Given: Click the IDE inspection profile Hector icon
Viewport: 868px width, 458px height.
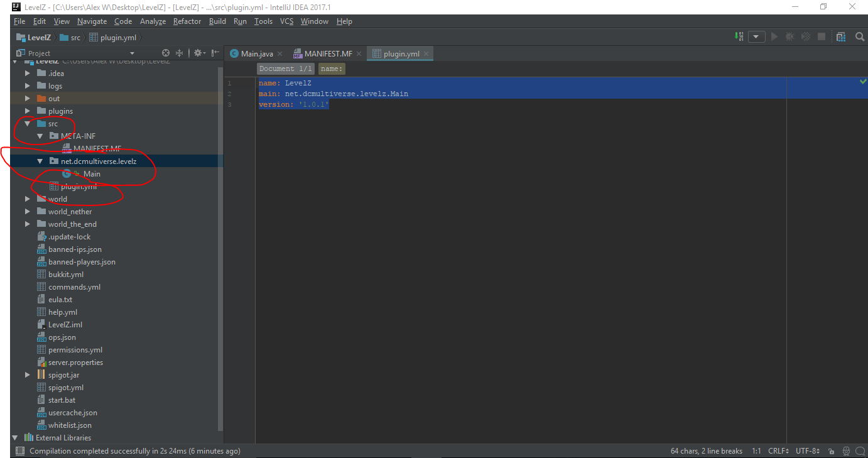Looking at the screenshot, I should pos(846,450).
